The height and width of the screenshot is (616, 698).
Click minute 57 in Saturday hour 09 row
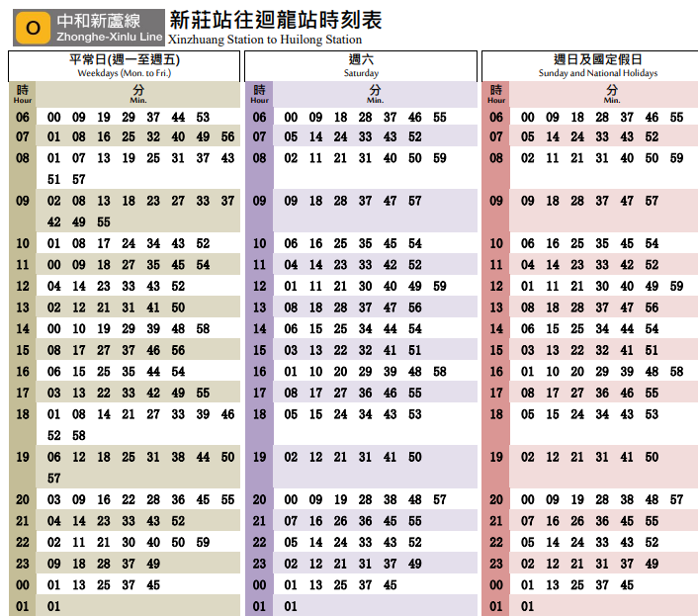point(415,201)
